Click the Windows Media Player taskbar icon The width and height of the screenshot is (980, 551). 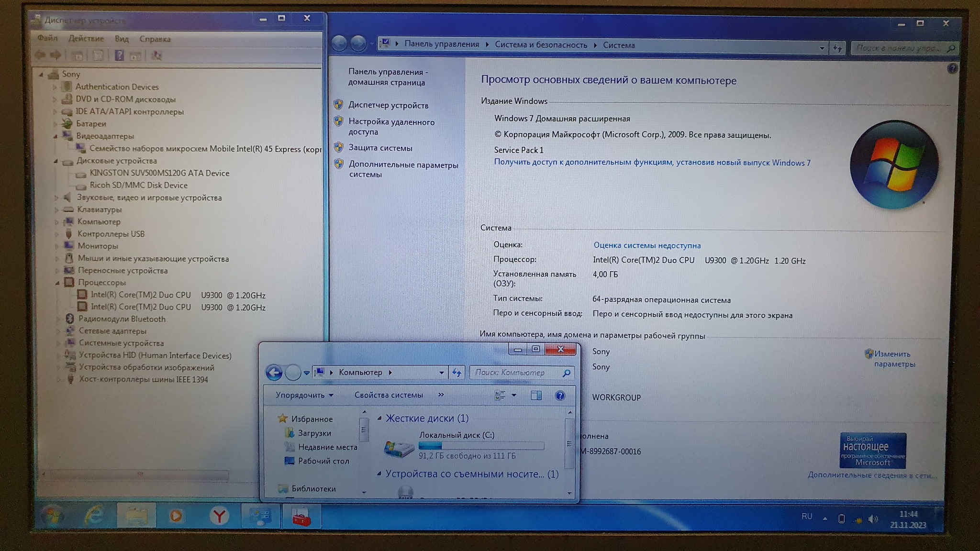click(x=176, y=516)
